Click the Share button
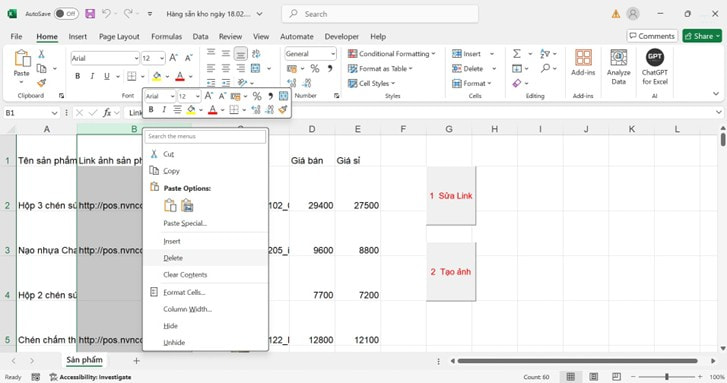727x383 pixels. 702,36
